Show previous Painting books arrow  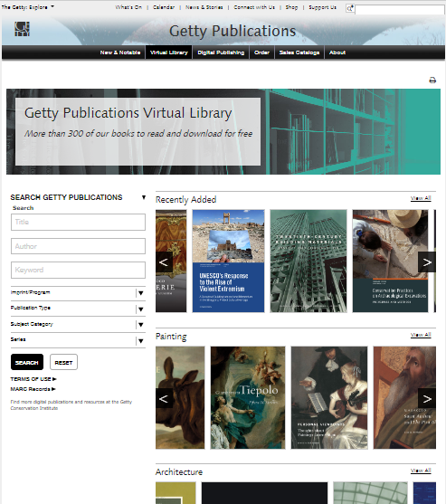point(164,398)
